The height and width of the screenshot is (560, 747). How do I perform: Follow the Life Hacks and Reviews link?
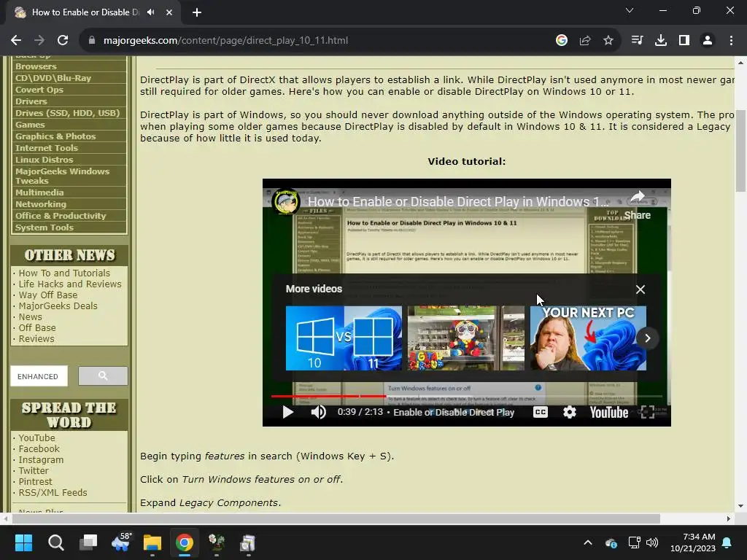pos(70,284)
